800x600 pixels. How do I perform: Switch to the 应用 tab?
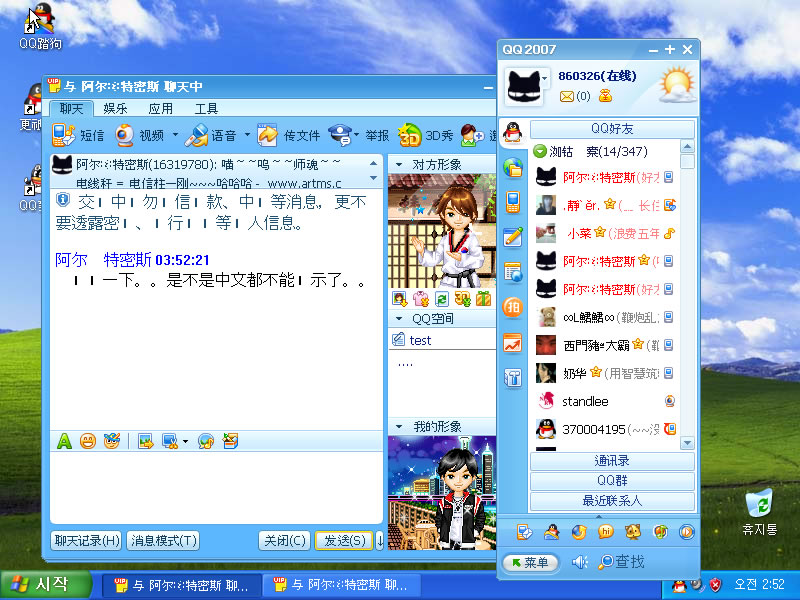[x=160, y=109]
